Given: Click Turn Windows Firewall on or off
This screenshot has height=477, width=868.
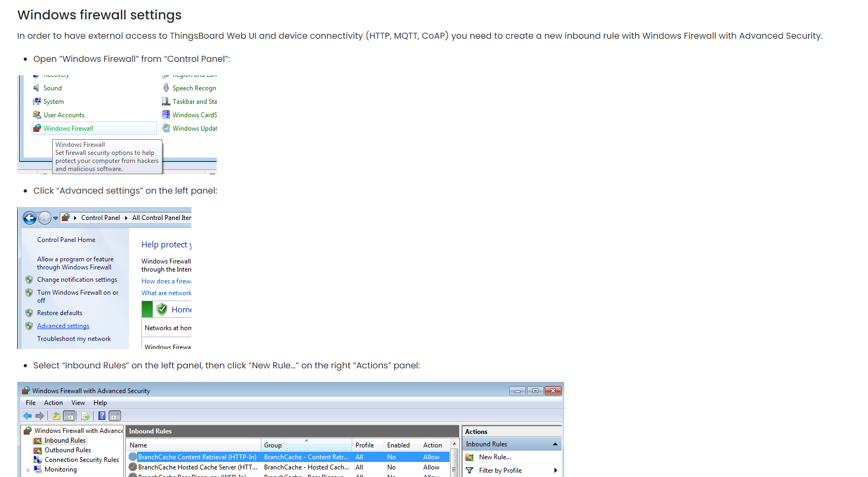Looking at the screenshot, I should pos(77,296).
